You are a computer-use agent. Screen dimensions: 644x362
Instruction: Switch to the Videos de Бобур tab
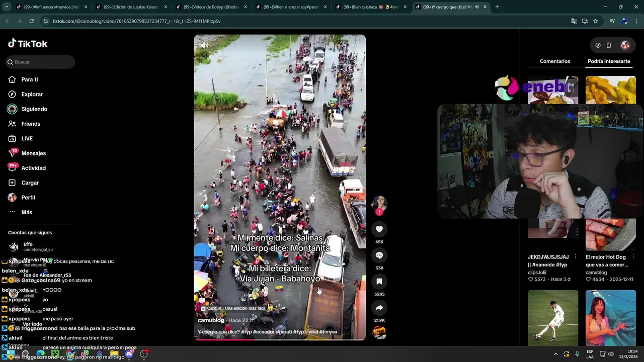pos(211,7)
